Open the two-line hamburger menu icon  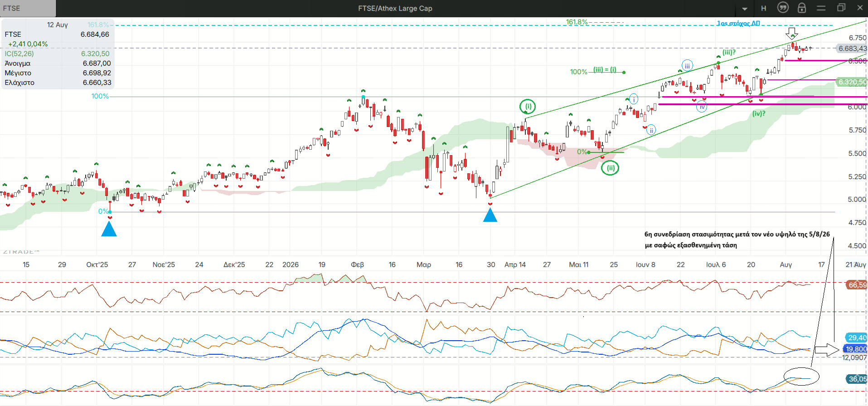pos(821,8)
